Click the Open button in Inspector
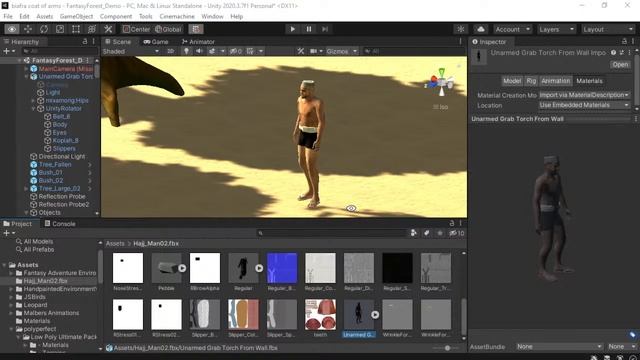This screenshot has height=360, width=640. click(x=620, y=64)
